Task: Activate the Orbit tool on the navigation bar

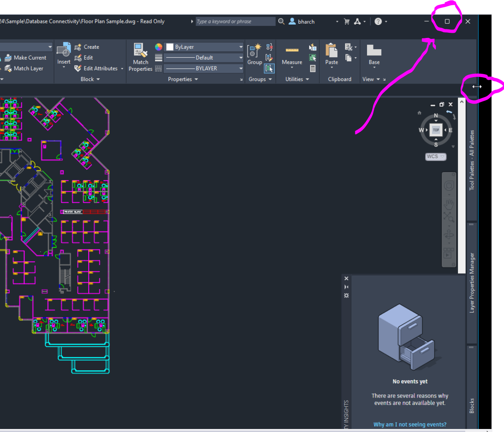Action: (449, 233)
